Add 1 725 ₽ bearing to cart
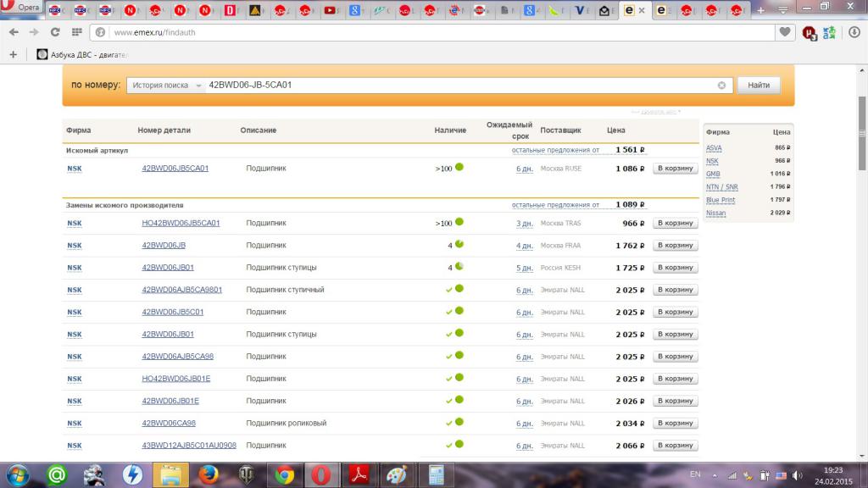868x488 pixels. click(x=675, y=267)
